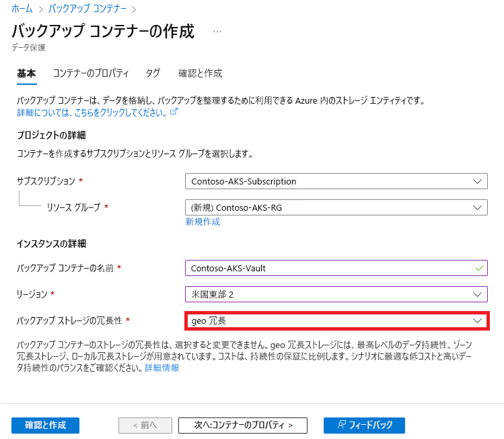The image size is (504, 439).
Task: Click the データ保護 subtitle text
Action: 28,48
